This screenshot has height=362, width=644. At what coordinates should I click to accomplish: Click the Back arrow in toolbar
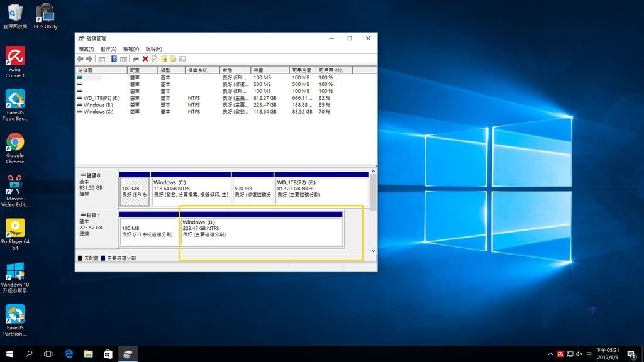(x=80, y=58)
